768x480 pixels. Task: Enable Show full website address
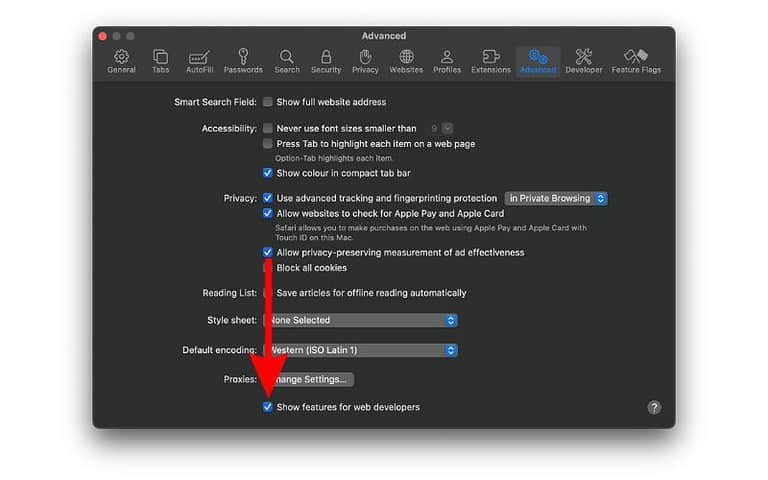click(268, 102)
